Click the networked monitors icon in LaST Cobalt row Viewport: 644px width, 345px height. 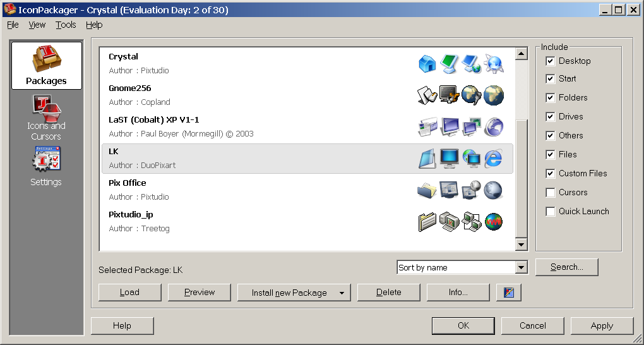pyautogui.click(x=471, y=126)
